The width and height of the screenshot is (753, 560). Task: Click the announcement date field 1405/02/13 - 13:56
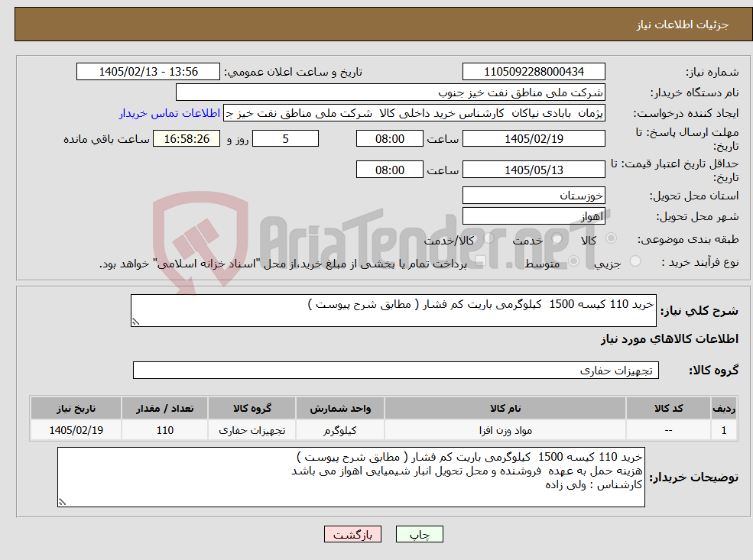148,72
